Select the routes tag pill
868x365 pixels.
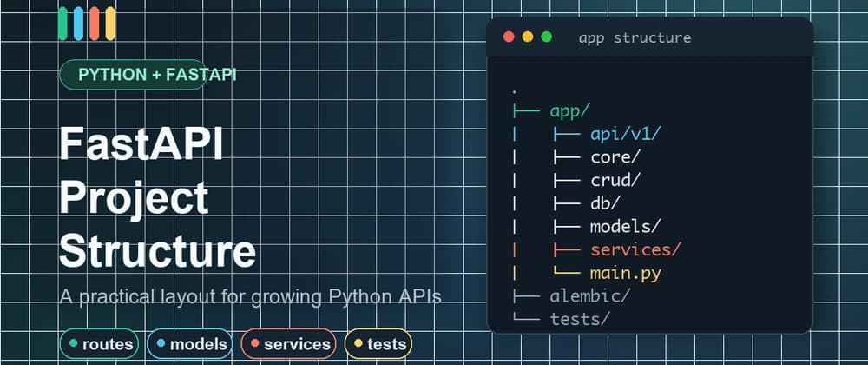point(99,344)
